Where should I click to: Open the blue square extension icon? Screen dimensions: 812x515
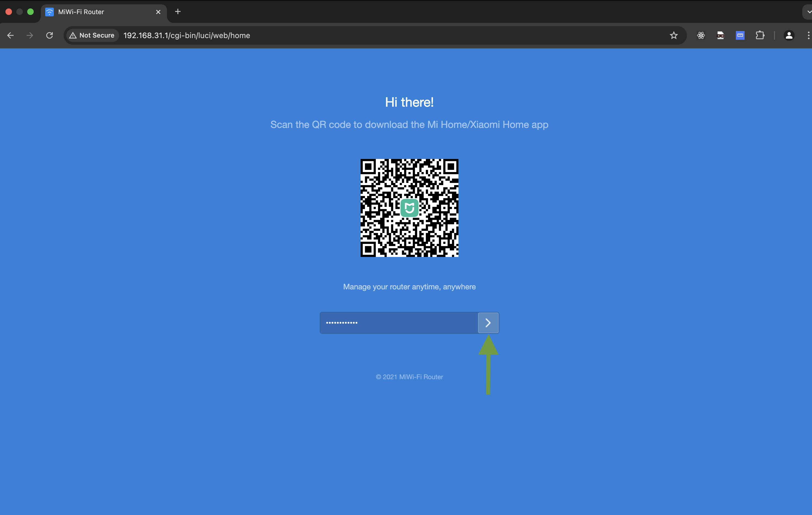click(740, 35)
